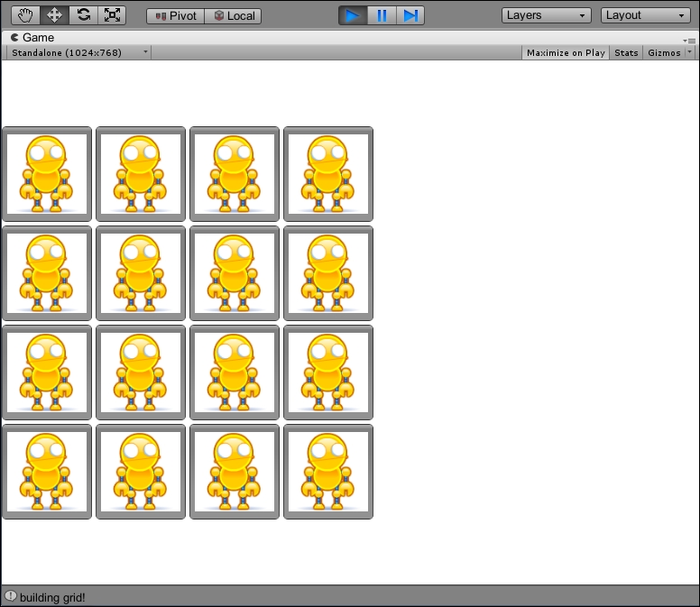Toggle the Pivot handle mode
Viewport: 700px width, 607px height.
175,16
